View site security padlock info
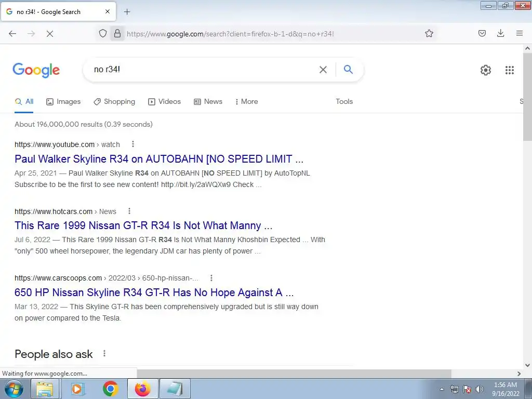The image size is (532, 399). 117,33
